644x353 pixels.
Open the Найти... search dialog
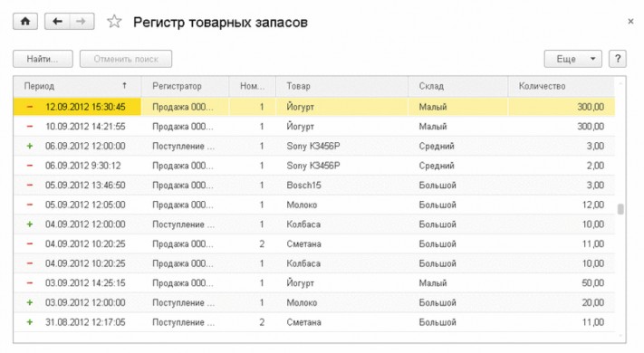click(x=43, y=59)
